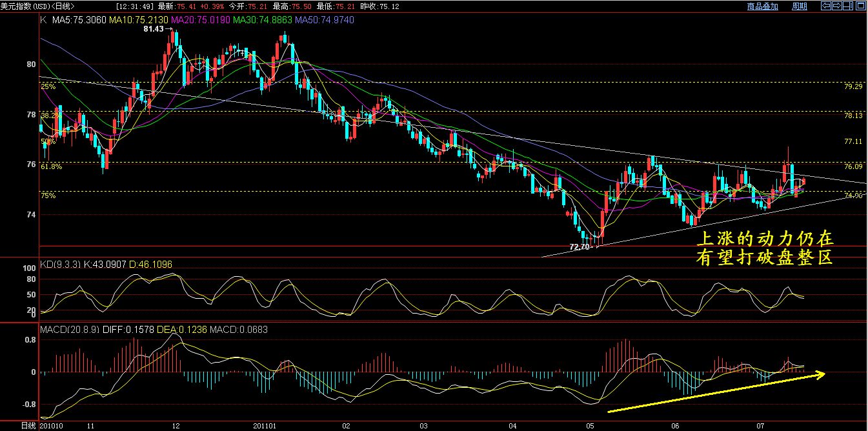This screenshot has height=431, width=868.
Task: Open the 商品叠加 overlay link
Action: coord(762,6)
